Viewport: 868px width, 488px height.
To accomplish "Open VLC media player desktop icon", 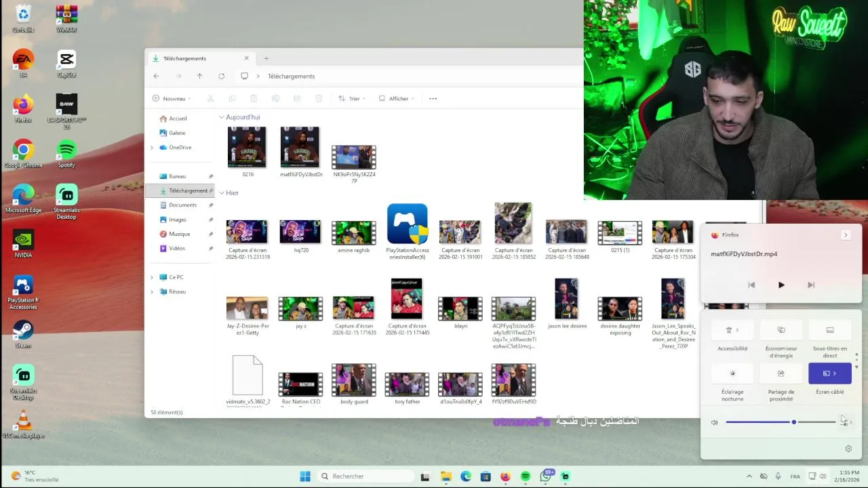I will [x=23, y=424].
